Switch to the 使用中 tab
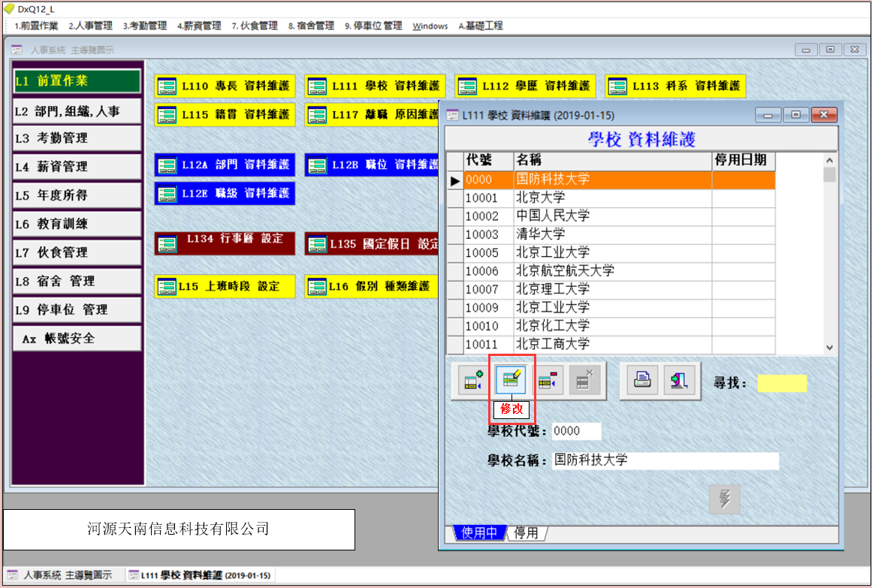The image size is (872, 588). click(x=479, y=533)
